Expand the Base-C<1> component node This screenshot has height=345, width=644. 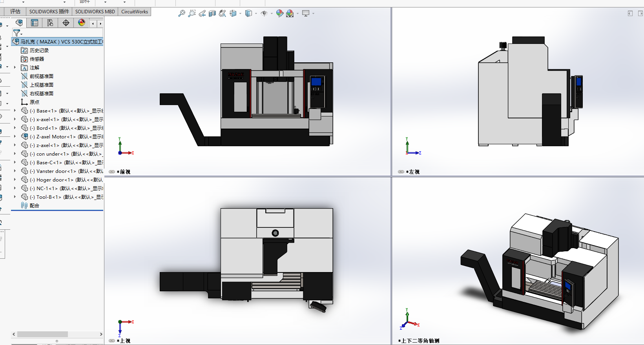[x=15, y=162]
